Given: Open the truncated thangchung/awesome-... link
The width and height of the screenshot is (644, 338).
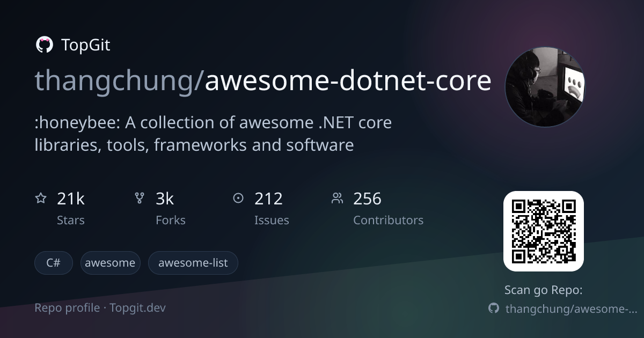Looking at the screenshot, I should pyautogui.click(x=571, y=308).
